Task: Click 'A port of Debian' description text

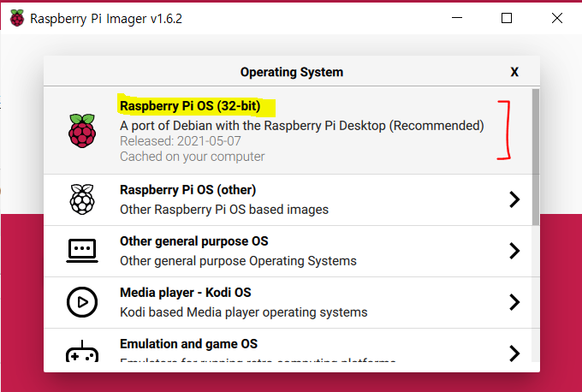Action: click(x=302, y=126)
